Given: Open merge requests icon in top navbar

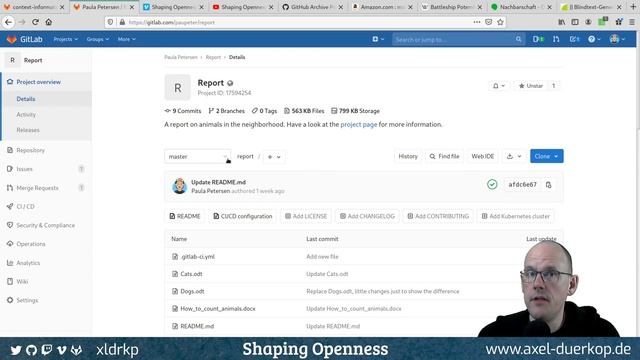Looking at the screenshot, I should 556,39.
